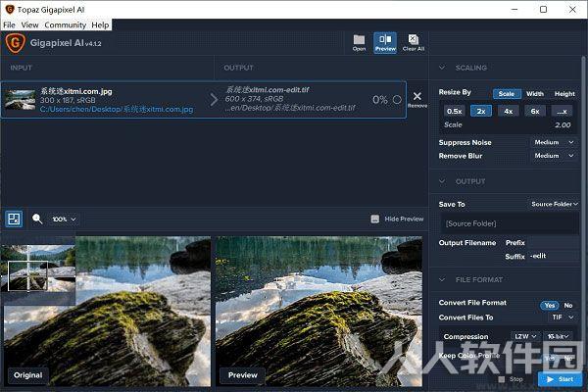
Task: Click the [Source Folder] path field
Action: click(510, 223)
